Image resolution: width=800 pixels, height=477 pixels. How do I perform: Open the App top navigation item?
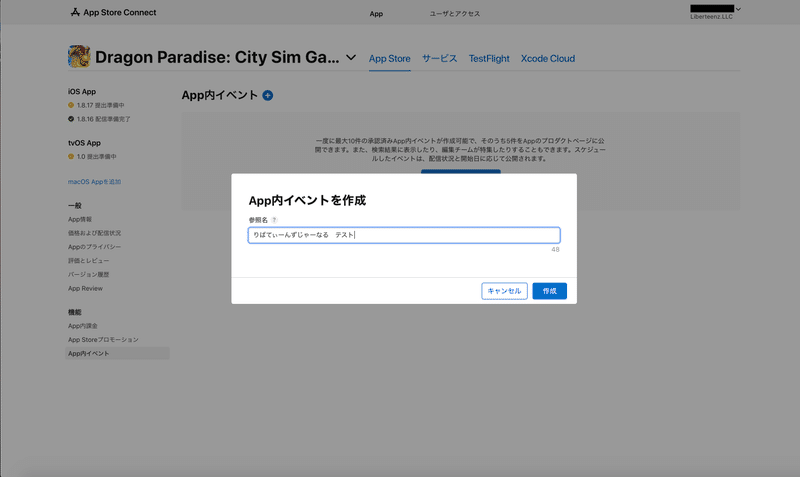pos(376,14)
